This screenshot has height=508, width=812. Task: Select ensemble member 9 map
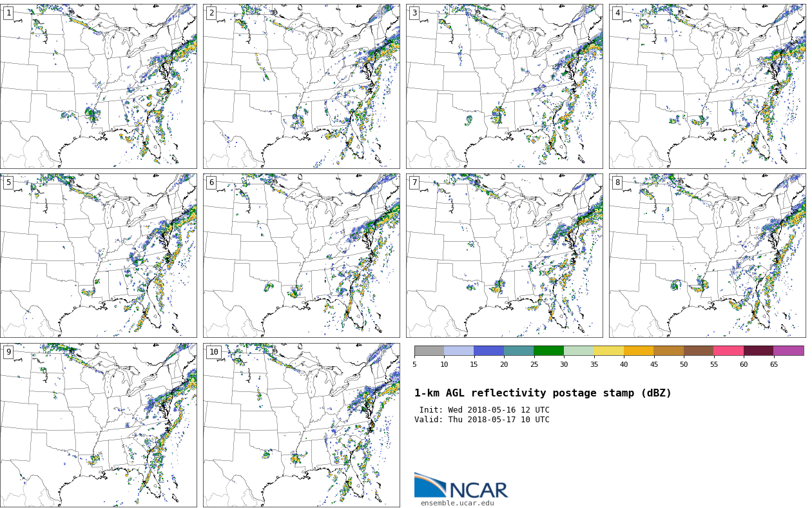98,425
